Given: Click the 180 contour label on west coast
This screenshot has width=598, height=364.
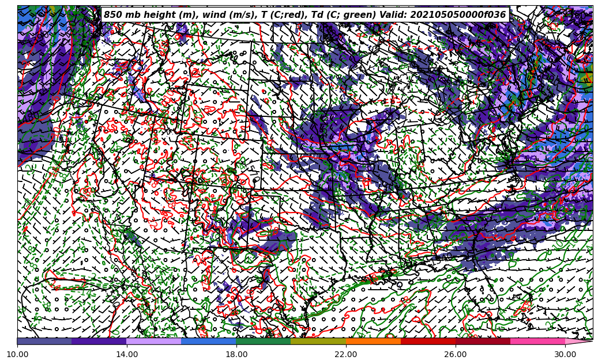Looking at the screenshot, I should coord(31,117).
